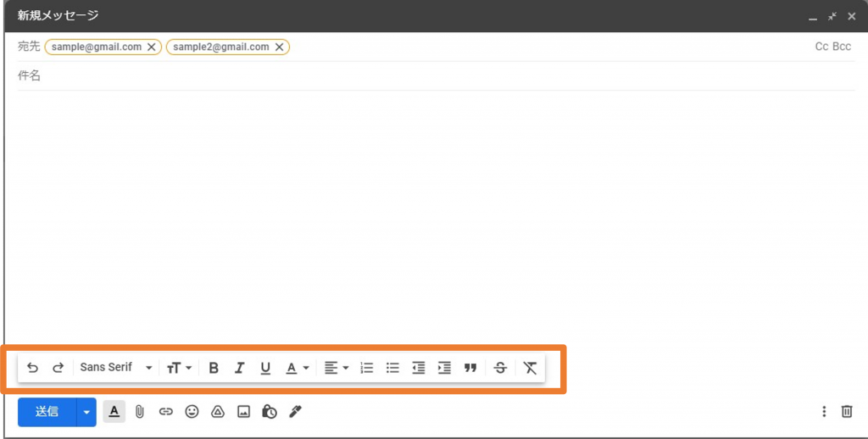868x439 pixels.
Task: Discard the draft with the trash icon
Action: pos(847,411)
